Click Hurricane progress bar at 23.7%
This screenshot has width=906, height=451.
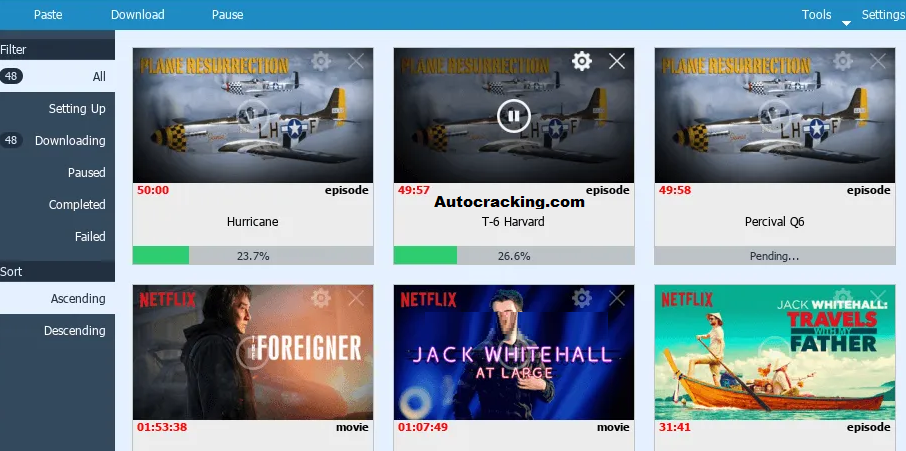click(x=253, y=255)
